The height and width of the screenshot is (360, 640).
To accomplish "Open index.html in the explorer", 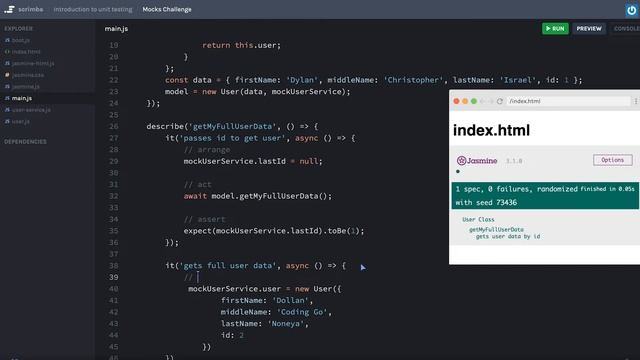I will pos(26,52).
